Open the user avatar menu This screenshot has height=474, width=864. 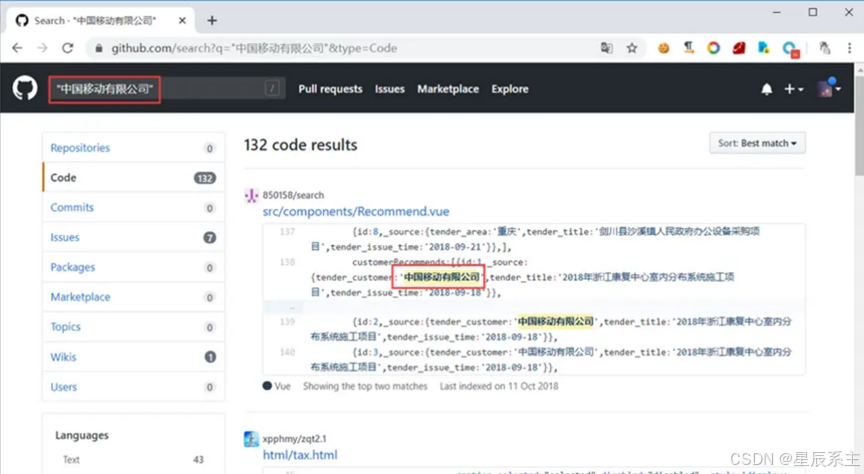click(829, 88)
